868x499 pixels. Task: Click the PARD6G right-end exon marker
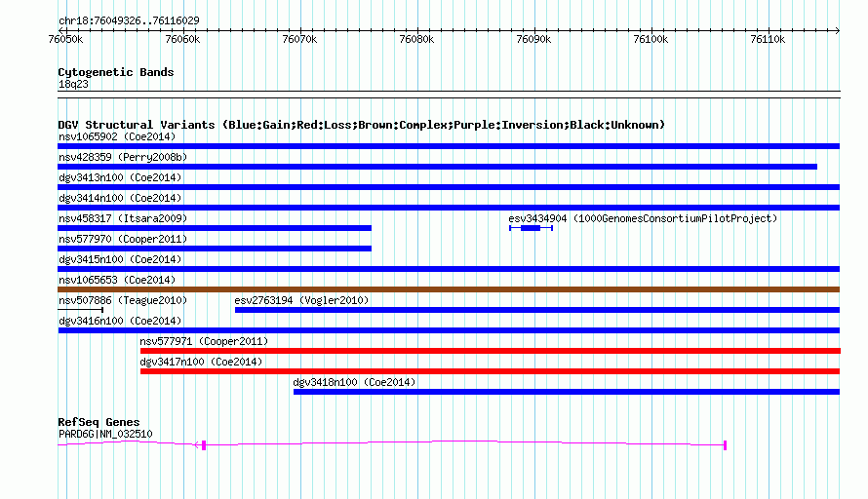pyautogui.click(x=725, y=444)
